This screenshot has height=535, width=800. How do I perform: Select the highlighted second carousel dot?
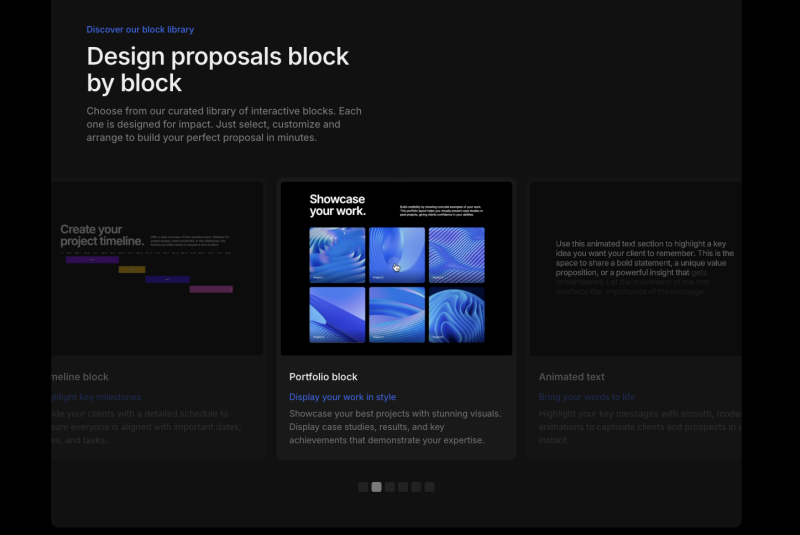coord(376,487)
